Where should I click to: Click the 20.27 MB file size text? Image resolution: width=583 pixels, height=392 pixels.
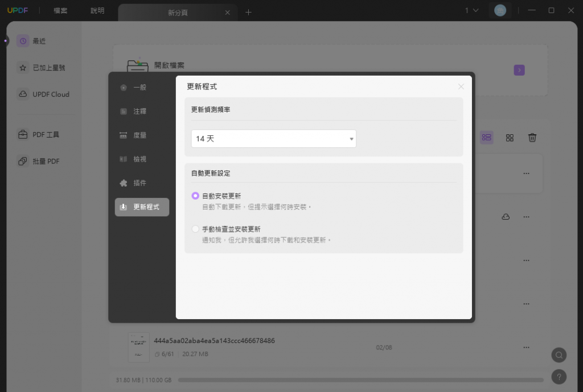[x=195, y=354]
